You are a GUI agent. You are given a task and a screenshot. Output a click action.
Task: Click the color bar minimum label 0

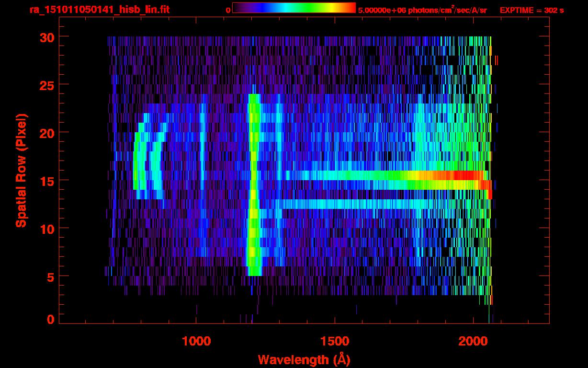coord(228,10)
